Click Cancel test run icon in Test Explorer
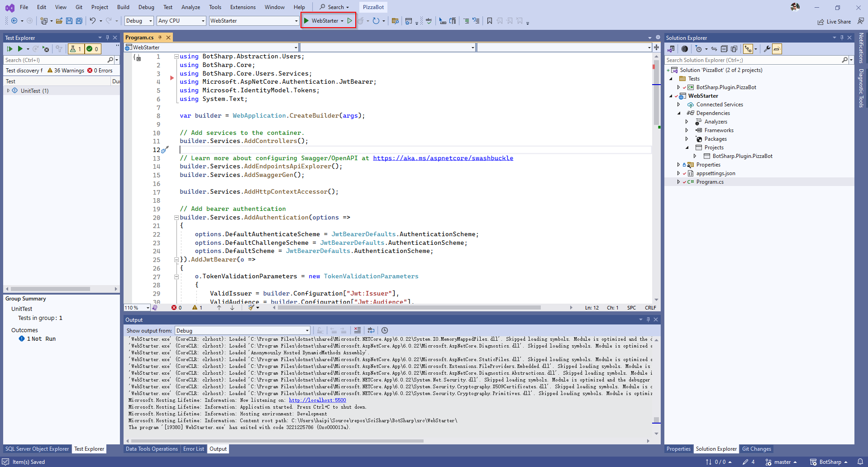 (x=46, y=49)
